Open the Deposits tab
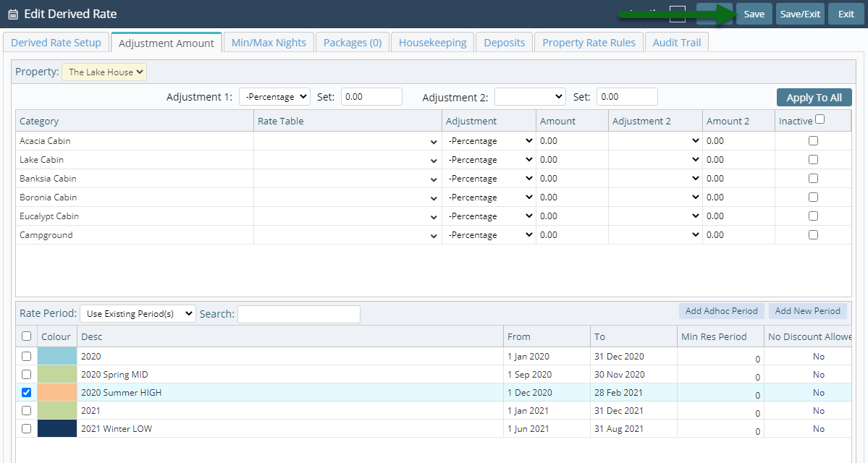Viewport: 868px width, 463px height. pyautogui.click(x=505, y=43)
